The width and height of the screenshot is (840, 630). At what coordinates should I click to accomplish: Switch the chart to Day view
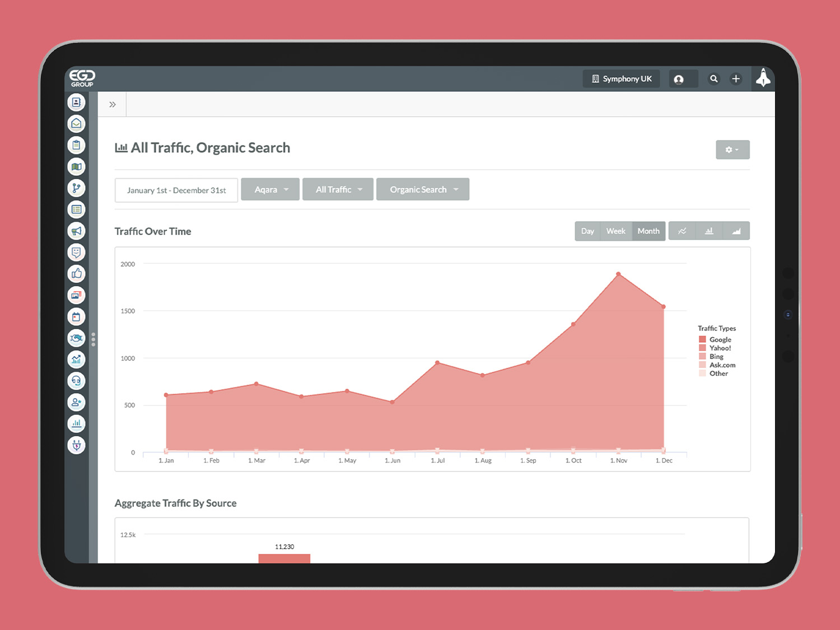coord(587,231)
